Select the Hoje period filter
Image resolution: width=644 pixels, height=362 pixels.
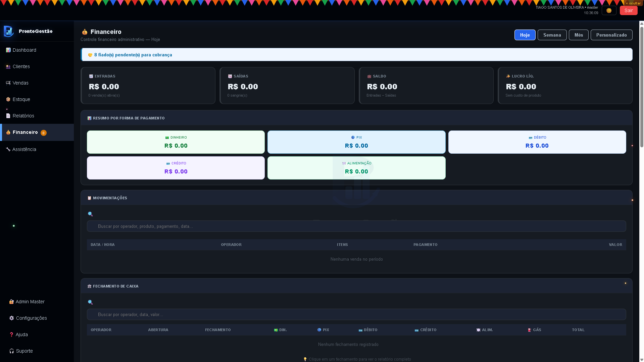[x=525, y=35]
